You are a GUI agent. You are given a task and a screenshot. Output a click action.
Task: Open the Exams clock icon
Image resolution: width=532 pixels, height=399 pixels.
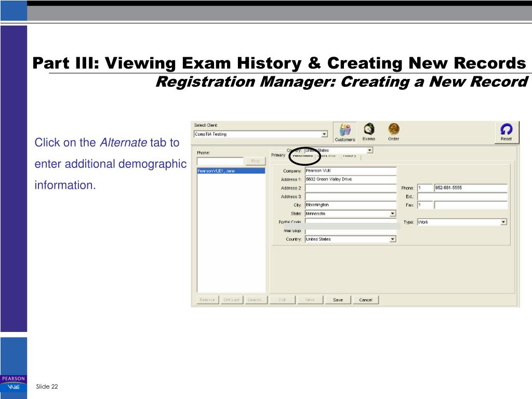[x=369, y=132]
